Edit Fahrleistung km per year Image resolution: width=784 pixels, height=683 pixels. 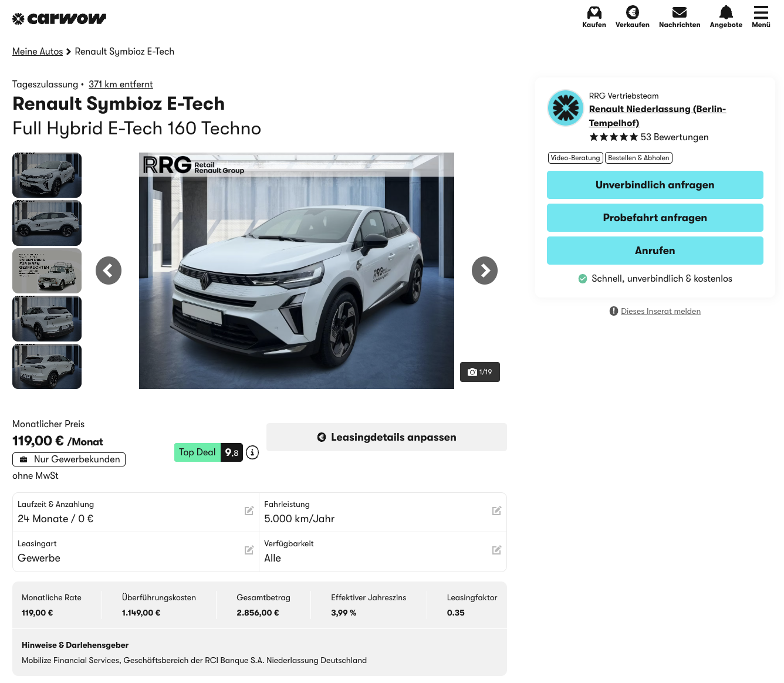496,511
